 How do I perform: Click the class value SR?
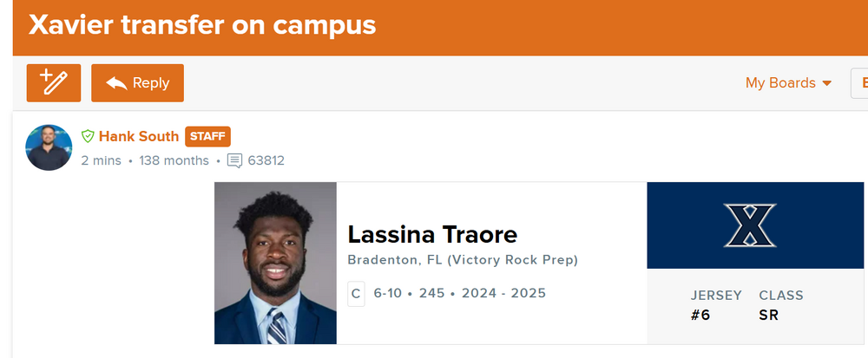point(768,316)
